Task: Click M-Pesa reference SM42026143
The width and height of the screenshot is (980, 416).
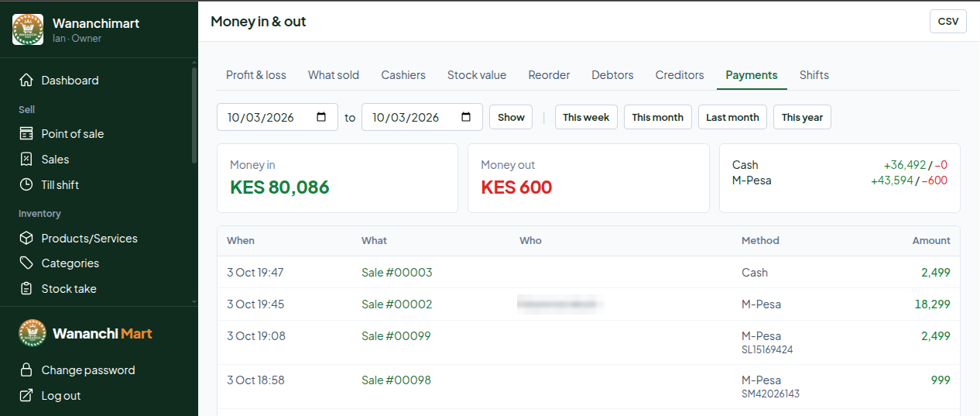Action: [x=770, y=394]
